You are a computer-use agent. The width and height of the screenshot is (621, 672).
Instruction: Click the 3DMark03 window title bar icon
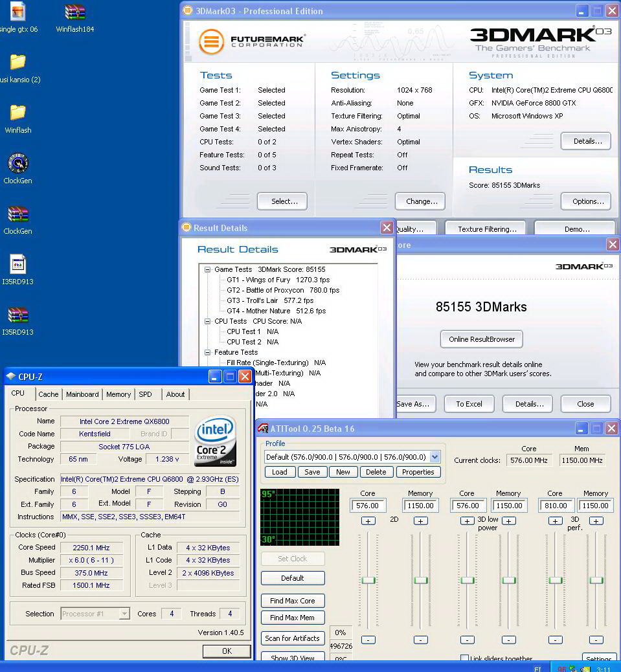point(188,10)
